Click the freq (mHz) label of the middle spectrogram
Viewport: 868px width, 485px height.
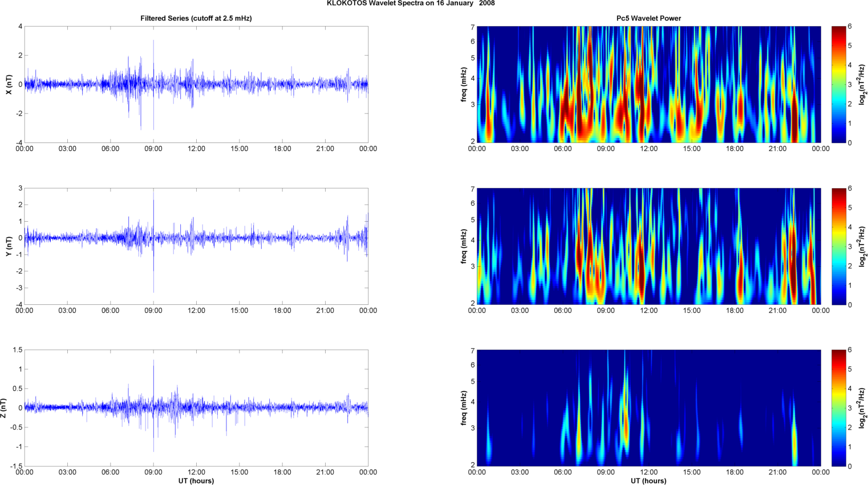[x=464, y=246]
